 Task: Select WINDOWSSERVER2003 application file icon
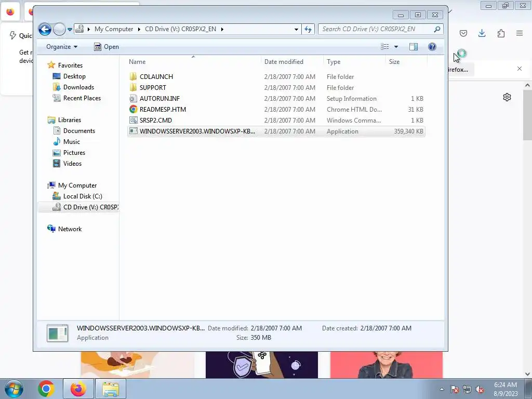pyautogui.click(x=134, y=131)
